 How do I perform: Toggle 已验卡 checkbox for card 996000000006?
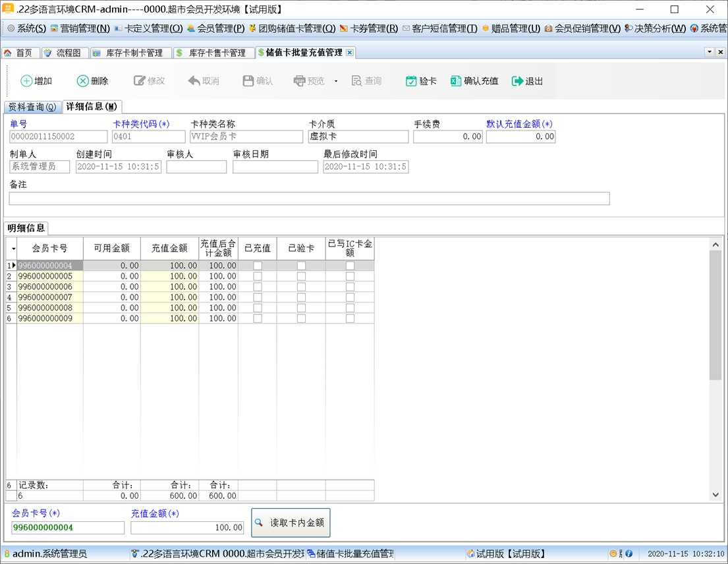click(301, 287)
